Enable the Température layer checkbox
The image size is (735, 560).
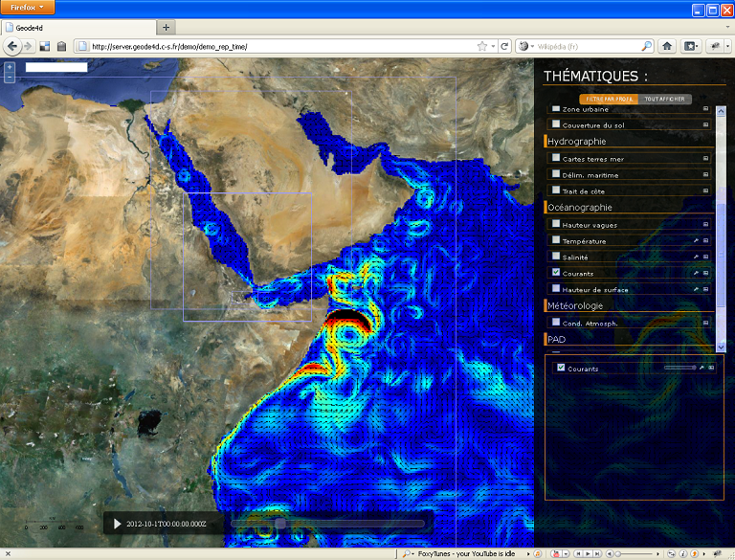(x=556, y=240)
